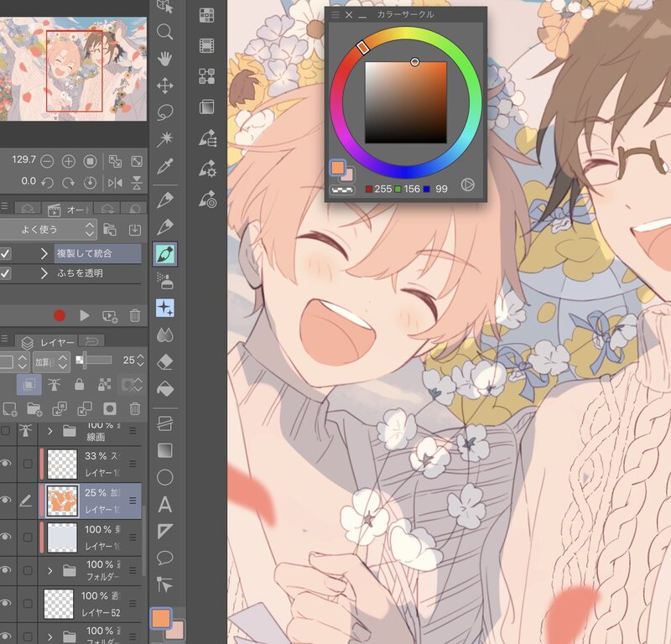Viewport: 671px width, 644px height.
Task: Select the Figure circle tool
Action: [164, 477]
